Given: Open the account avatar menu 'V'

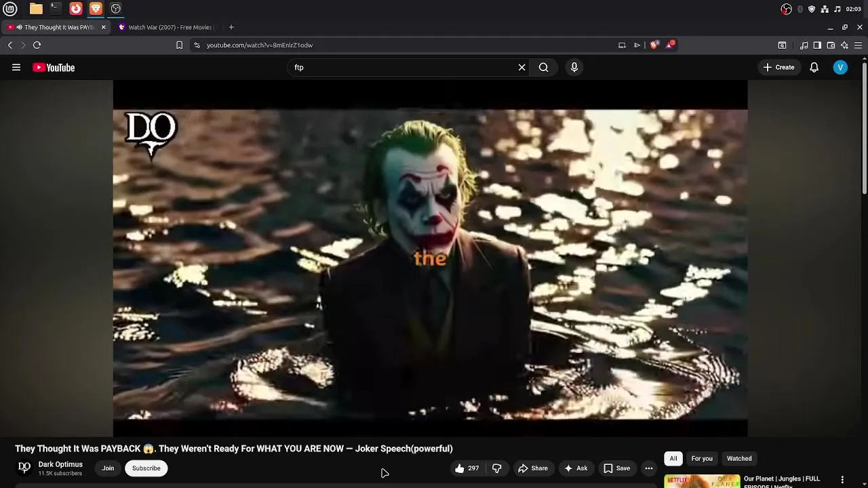Looking at the screenshot, I should pos(840,67).
